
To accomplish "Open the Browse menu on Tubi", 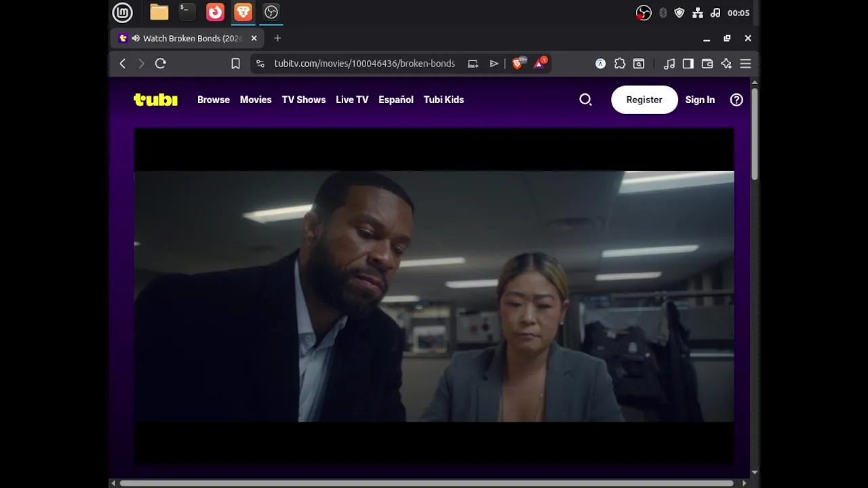I will (214, 100).
